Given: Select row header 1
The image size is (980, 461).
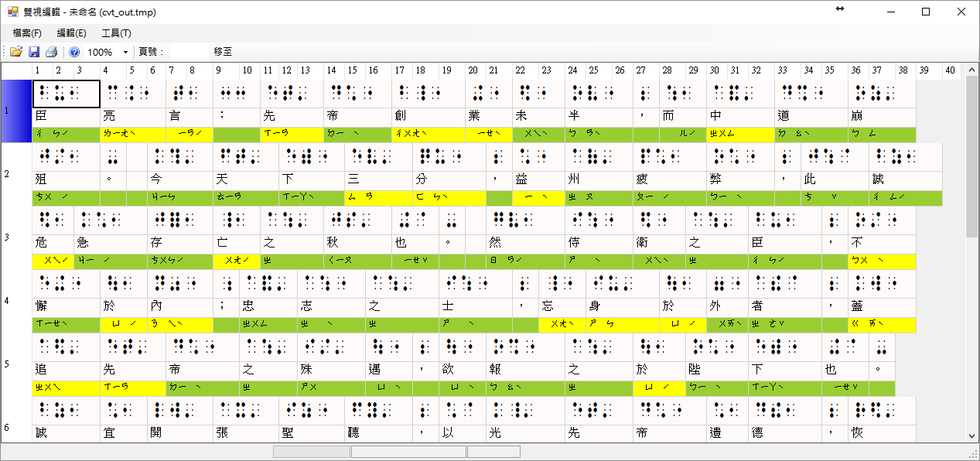Looking at the screenshot, I should pos(15,111).
